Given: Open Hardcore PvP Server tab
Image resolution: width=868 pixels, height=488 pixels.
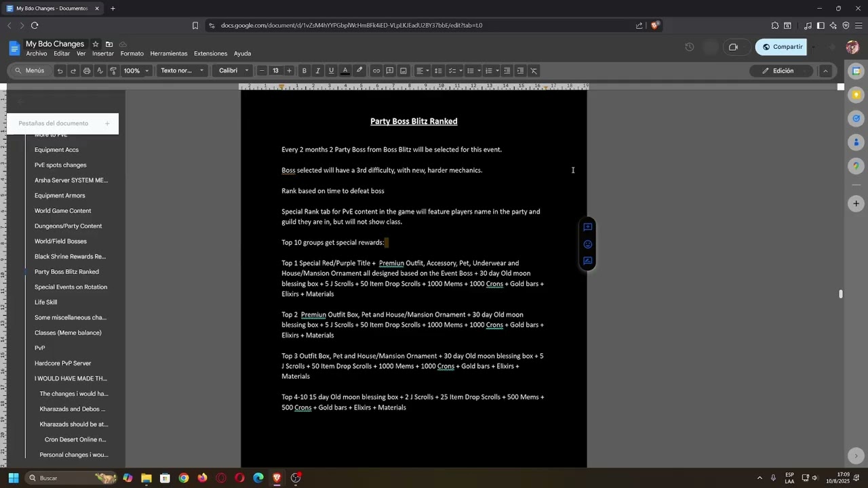Looking at the screenshot, I should [63, 363].
